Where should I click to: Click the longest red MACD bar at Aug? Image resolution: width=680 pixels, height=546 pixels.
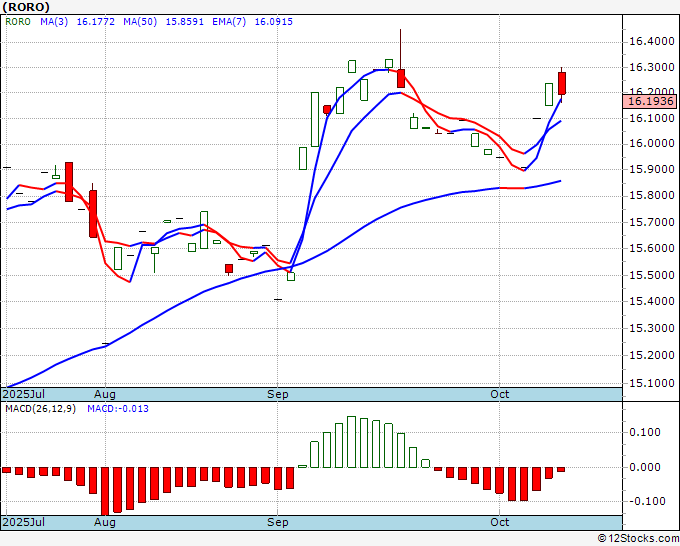pos(105,491)
